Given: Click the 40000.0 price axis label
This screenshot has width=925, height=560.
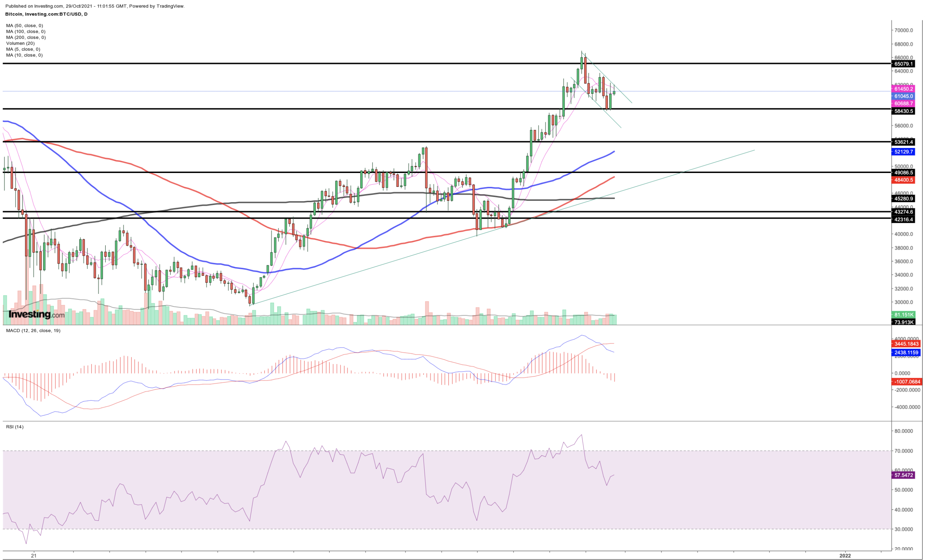Looking at the screenshot, I should coord(904,234).
